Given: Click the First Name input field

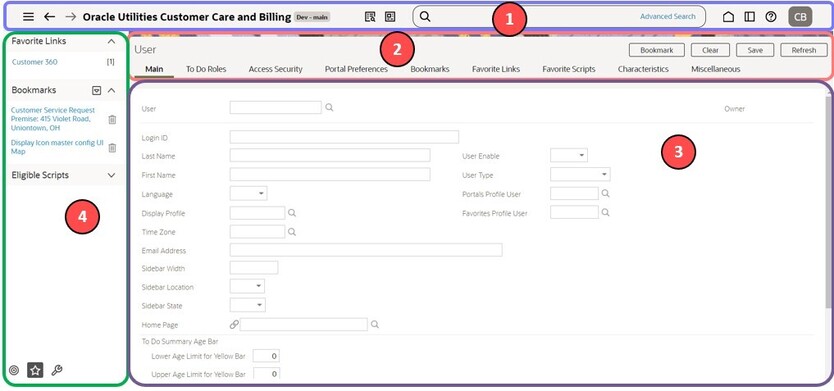Looking at the screenshot, I should (330, 174).
